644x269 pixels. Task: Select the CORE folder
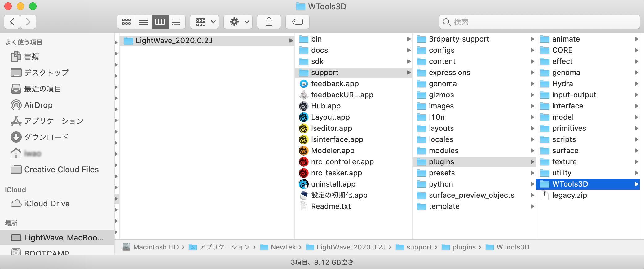[588, 50]
